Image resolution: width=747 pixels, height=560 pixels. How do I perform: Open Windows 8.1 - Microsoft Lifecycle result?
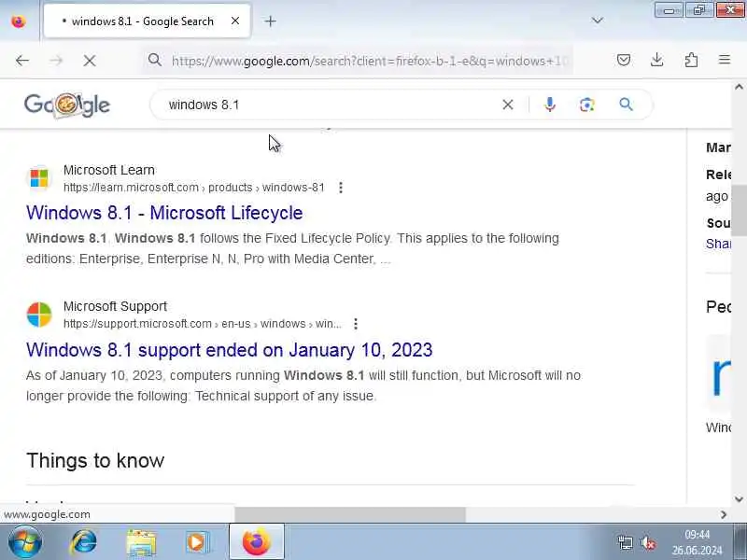(164, 213)
